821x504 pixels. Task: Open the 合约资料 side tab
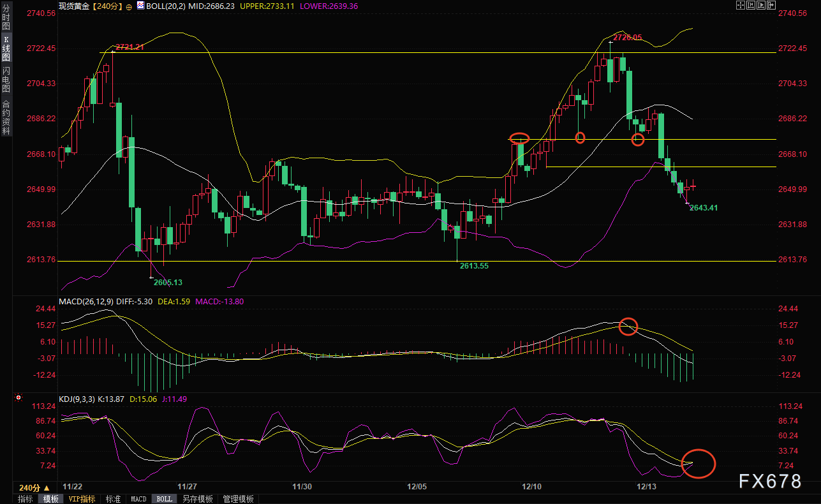[x=6, y=117]
